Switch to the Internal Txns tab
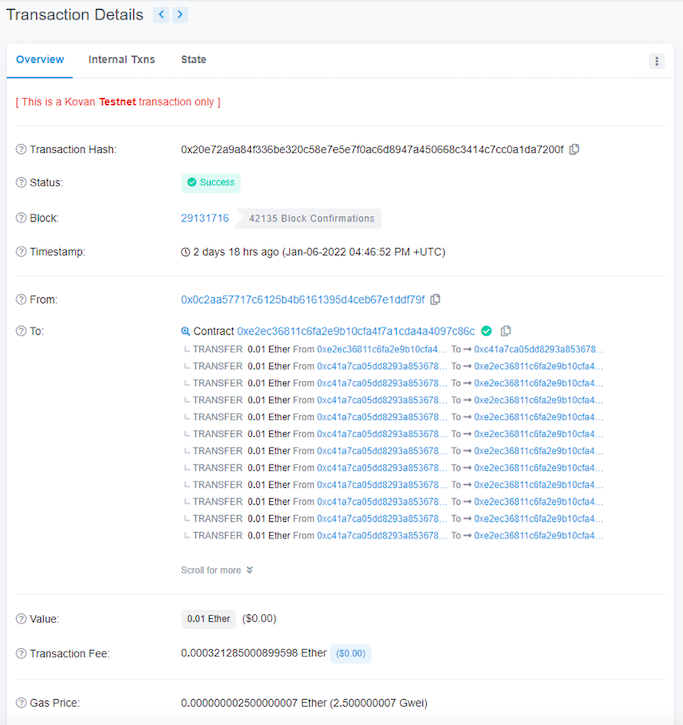The image size is (683, 725). point(122,60)
